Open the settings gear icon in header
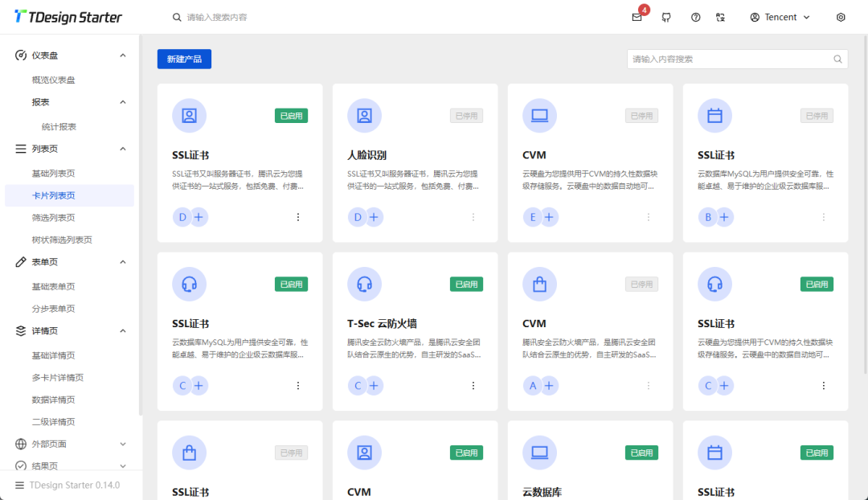This screenshot has height=500, width=868. (841, 17)
